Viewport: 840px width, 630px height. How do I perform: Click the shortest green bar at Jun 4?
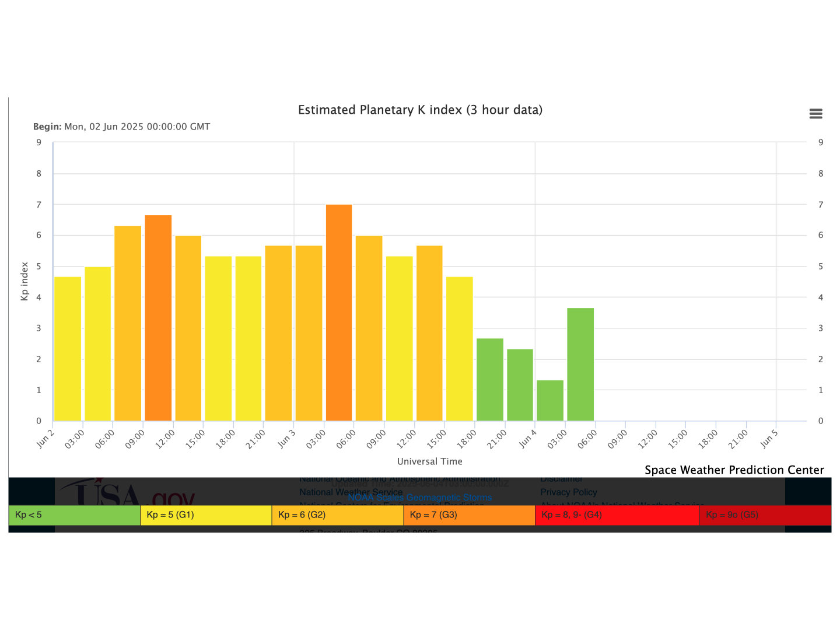pyautogui.click(x=550, y=400)
